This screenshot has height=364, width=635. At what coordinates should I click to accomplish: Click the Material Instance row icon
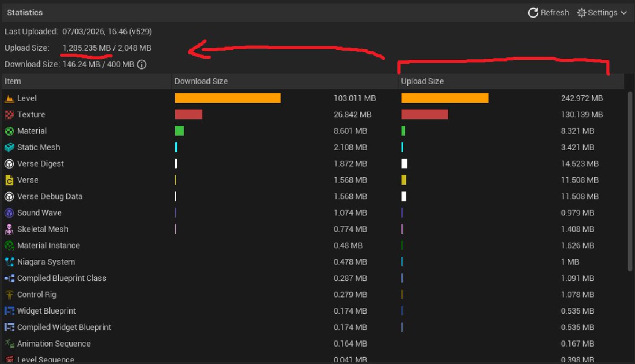10,246
